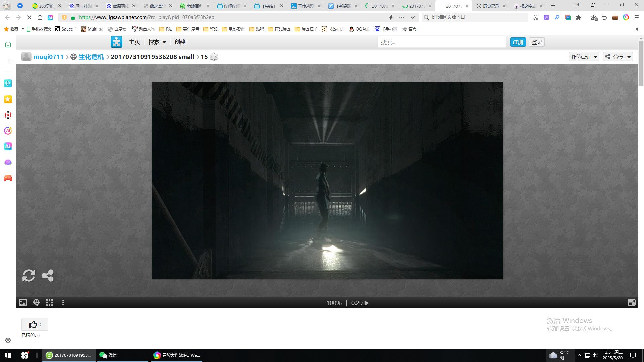Screen dimensions: 644x362
Task: Expand the address bar dropdown chevron
Action: pyautogui.click(x=413, y=17)
